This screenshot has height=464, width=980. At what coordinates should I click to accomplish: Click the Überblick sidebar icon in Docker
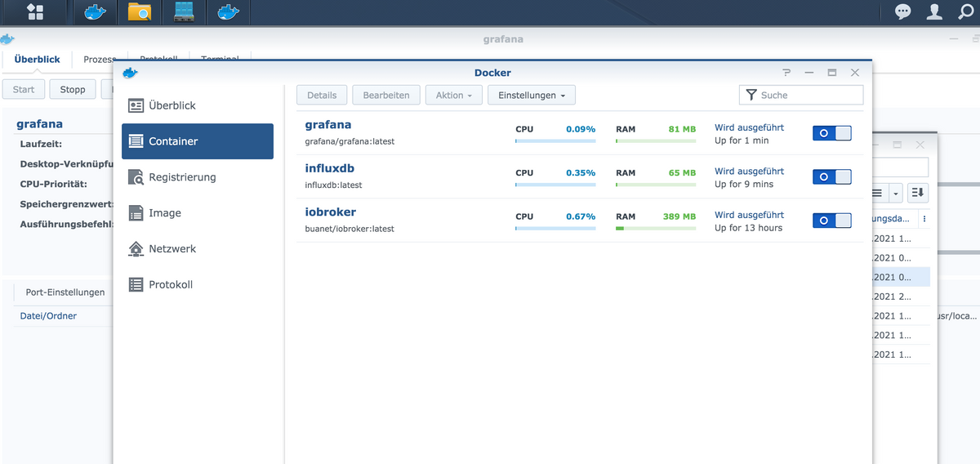(136, 105)
